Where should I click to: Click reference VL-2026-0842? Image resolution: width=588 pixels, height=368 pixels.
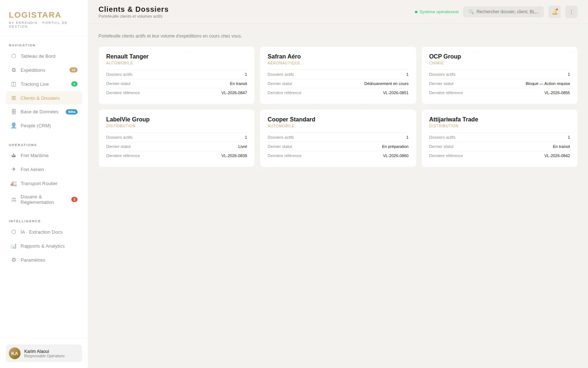point(557,156)
